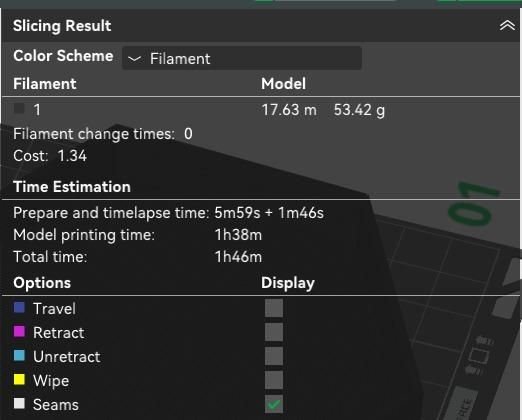Disable Seams display checkbox
This screenshot has height=420, width=522.
tap(274, 404)
